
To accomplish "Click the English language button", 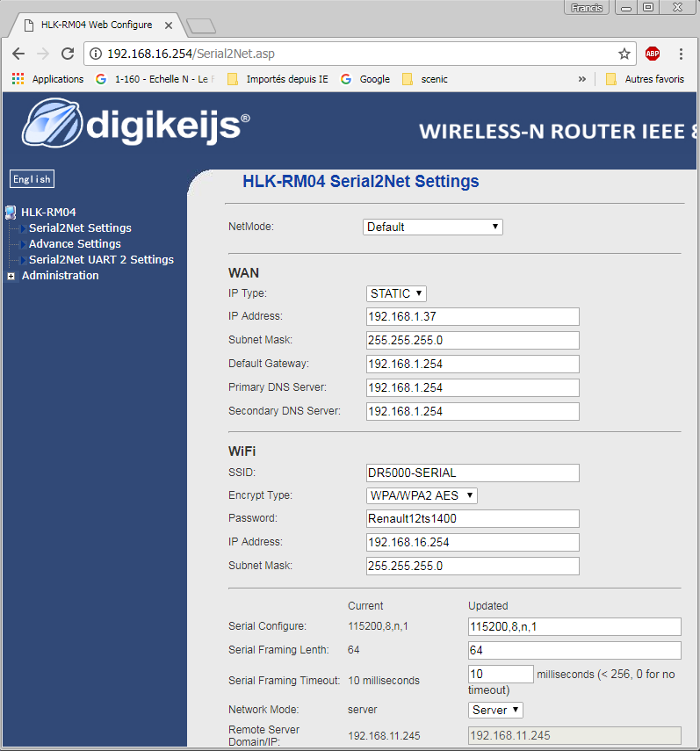I will click(x=32, y=179).
